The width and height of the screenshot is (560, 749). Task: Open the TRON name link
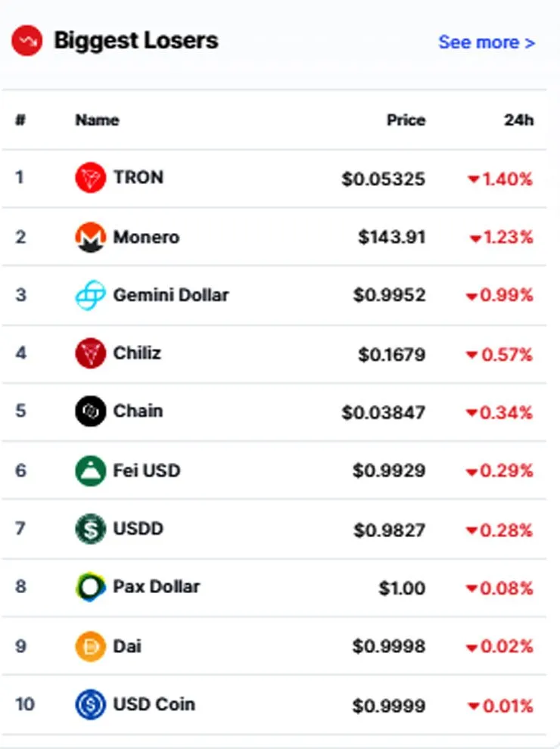click(x=138, y=177)
